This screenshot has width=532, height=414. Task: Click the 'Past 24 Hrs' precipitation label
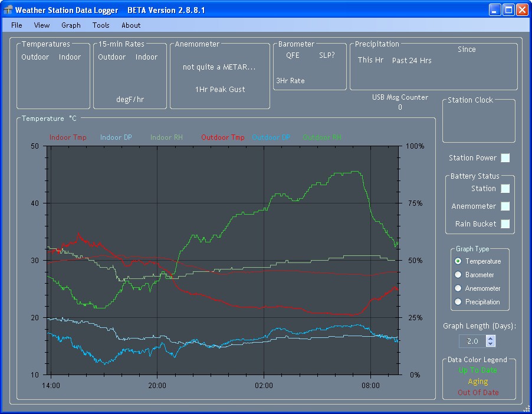pyautogui.click(x=412, y=61)
